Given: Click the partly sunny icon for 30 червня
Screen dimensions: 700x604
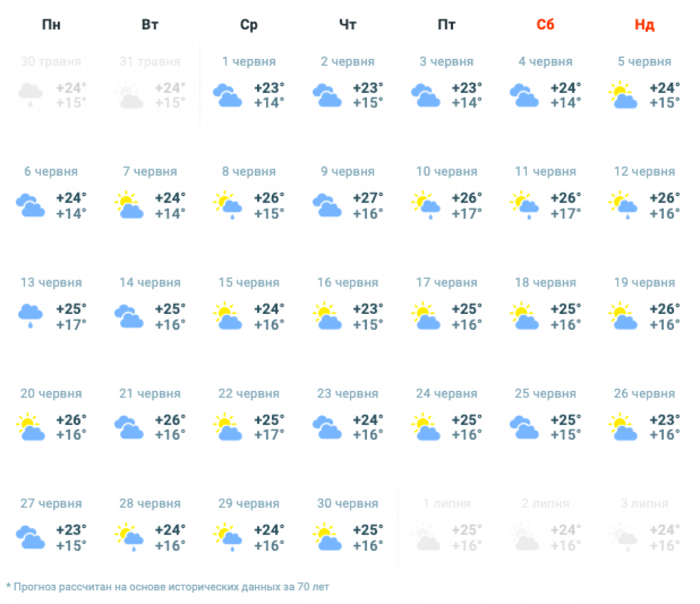Looking at the screenshot, I should click(x=327, y=537).
